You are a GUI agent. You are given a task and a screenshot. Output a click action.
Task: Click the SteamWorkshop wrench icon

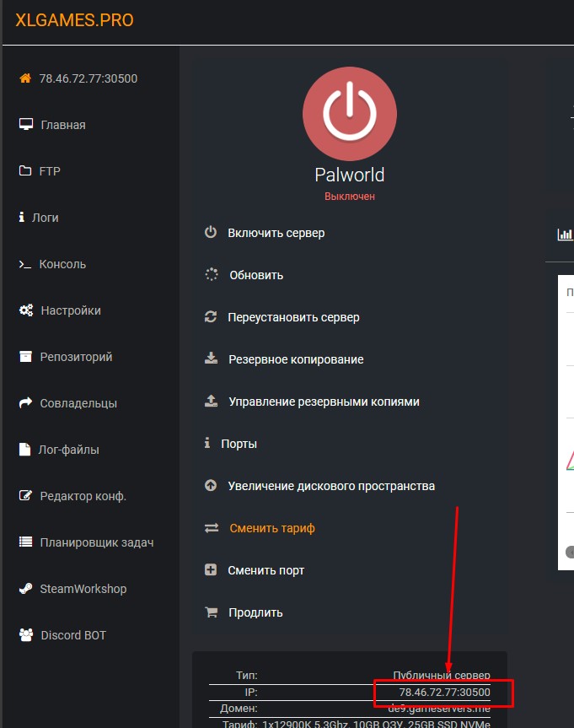tap(25, 588)
